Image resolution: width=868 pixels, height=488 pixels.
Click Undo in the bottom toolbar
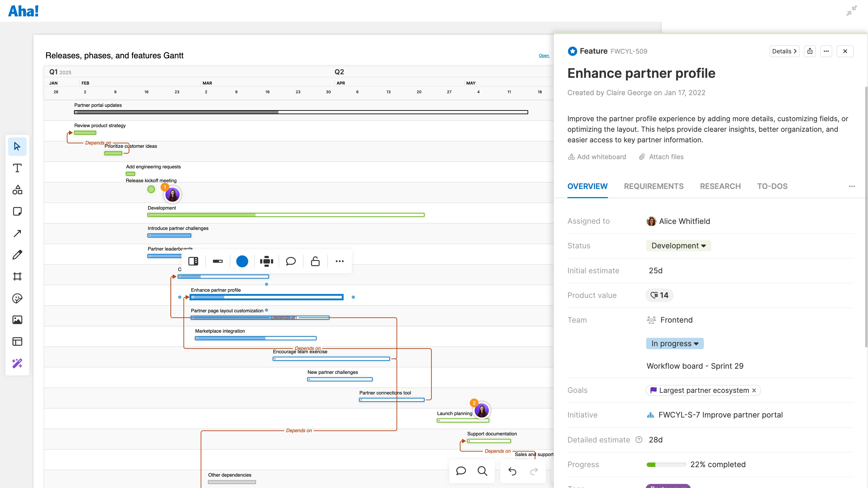[x=512, y=471]
